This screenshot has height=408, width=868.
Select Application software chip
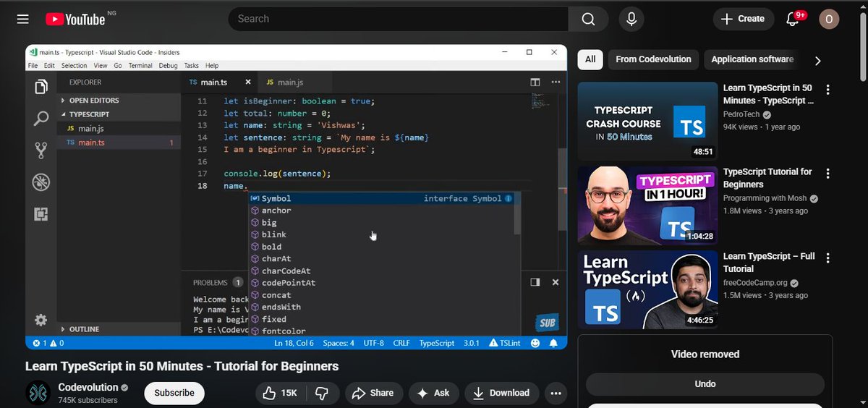[752, 59]
